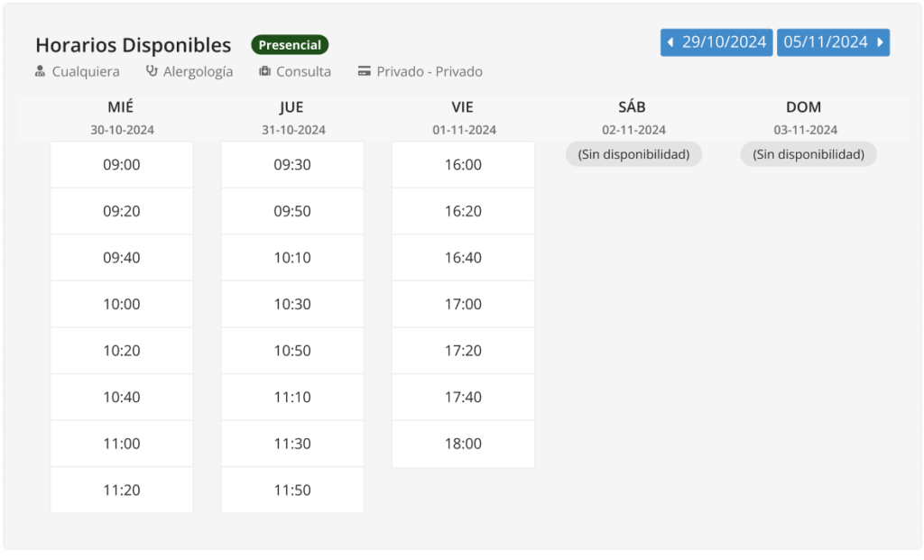Pick the 18:00 Friday appointment
The width and height of the screenshot is (924, 560).
click(x=463, y=444)
